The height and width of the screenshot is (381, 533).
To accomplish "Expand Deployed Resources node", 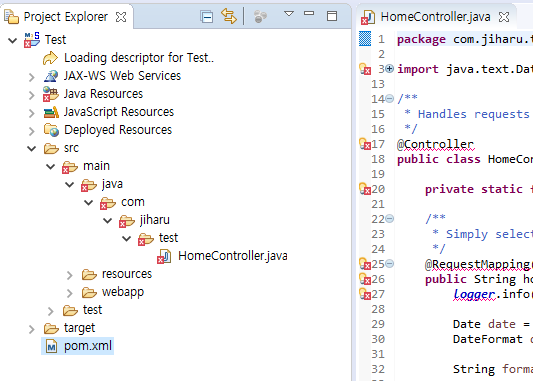I will click(32, 131).
